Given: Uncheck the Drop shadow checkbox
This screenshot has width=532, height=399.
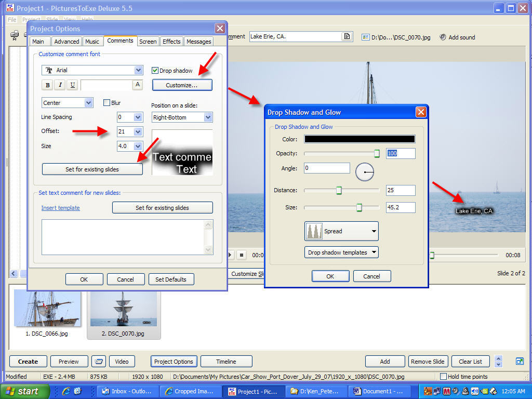Looking at the screenshot, I should point(155,71).
